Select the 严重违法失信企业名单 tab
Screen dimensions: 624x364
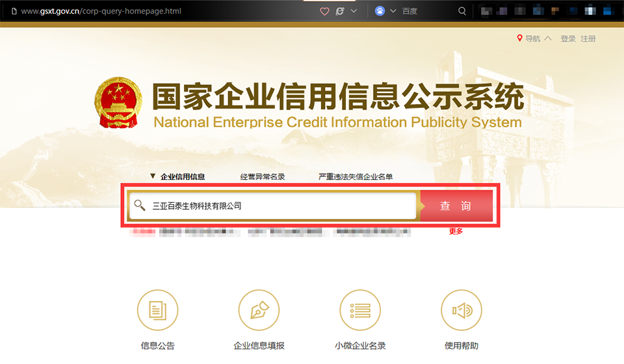(x=356, y=177)
